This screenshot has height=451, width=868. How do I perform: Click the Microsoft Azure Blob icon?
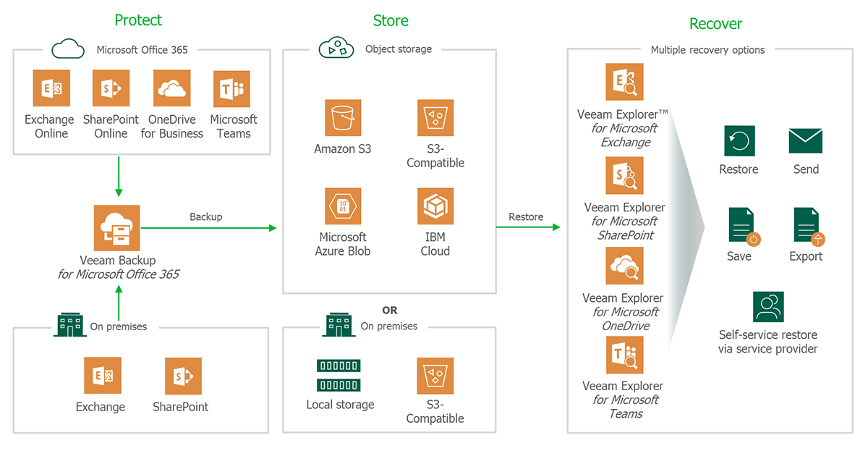coord(343,206)
